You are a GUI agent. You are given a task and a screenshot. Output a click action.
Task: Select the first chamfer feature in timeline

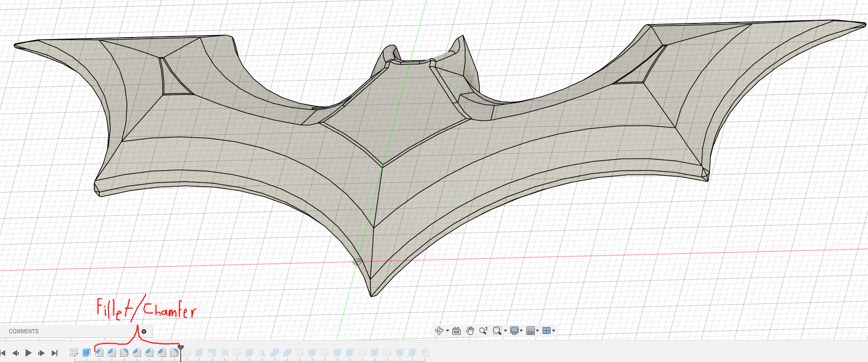tap(99, 353)
